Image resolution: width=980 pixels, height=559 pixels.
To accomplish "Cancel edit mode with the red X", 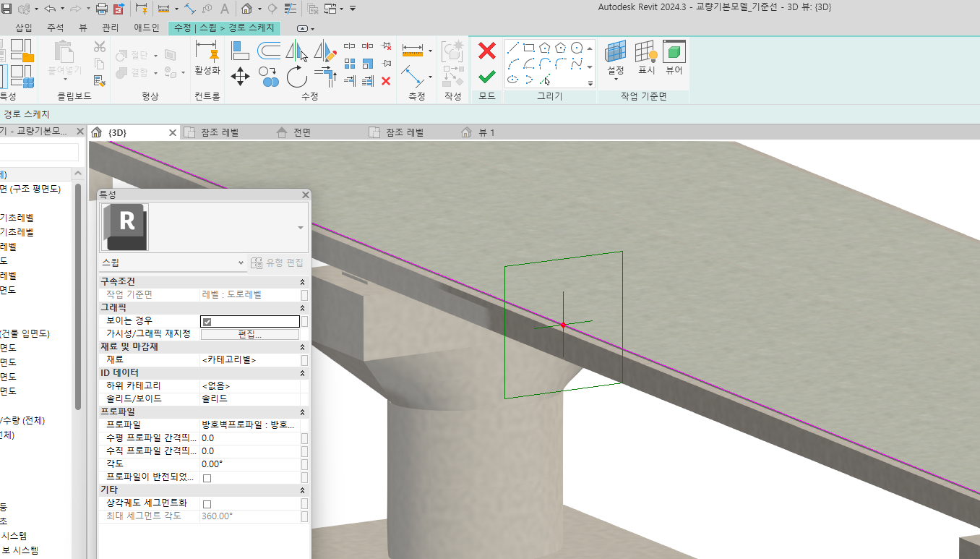I will click(487, 51).
